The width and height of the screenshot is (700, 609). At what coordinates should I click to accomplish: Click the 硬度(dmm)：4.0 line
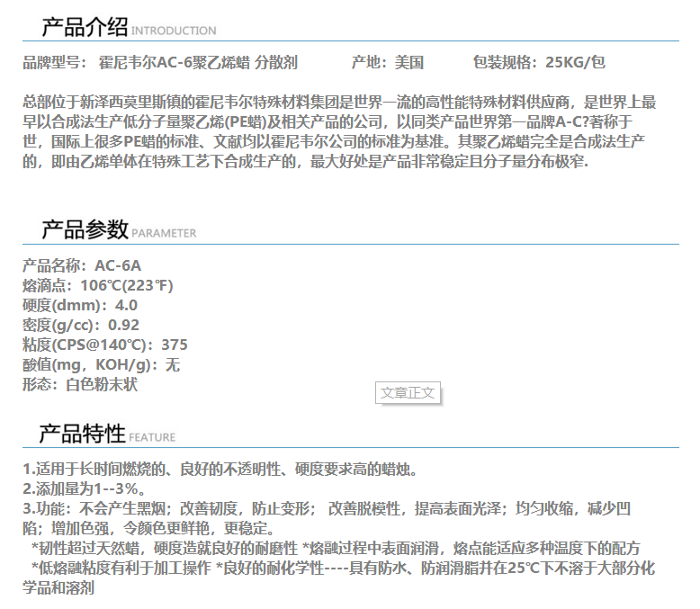[80, 305]
